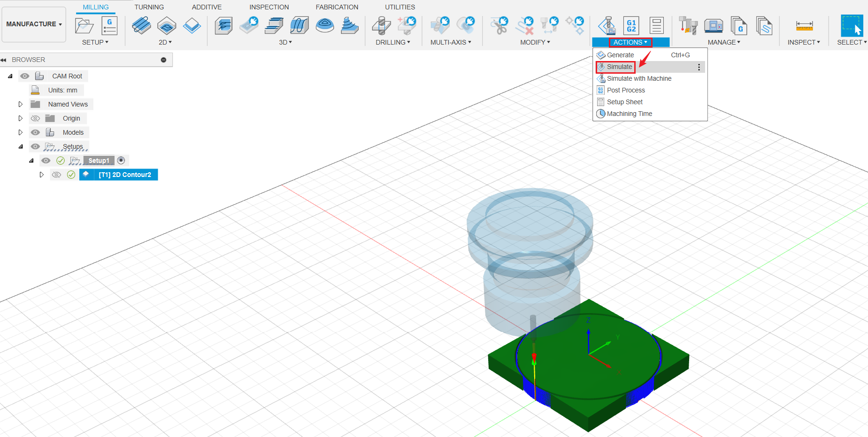The image size is (868, 437).
Task: Hide the Setup1 item with its eye icon
Action: [46, 160]
